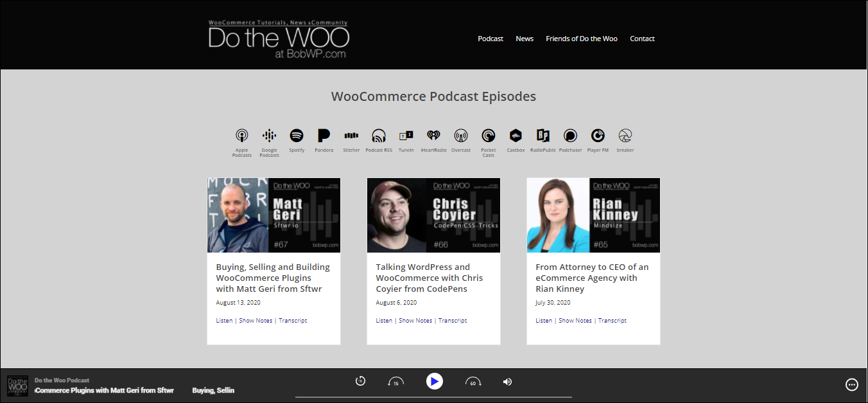Open the Rian Kinney episode #65 thumbnail
The height and width of the screenshot is (403, 868).
tap(593, 215)
